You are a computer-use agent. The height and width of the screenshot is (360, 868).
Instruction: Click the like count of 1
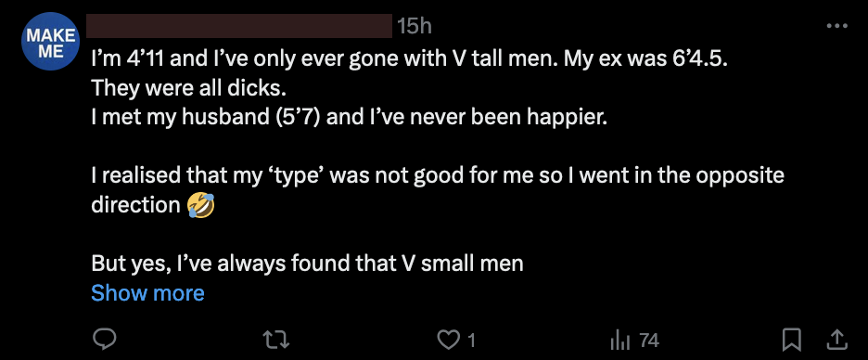tap(472, 341)
